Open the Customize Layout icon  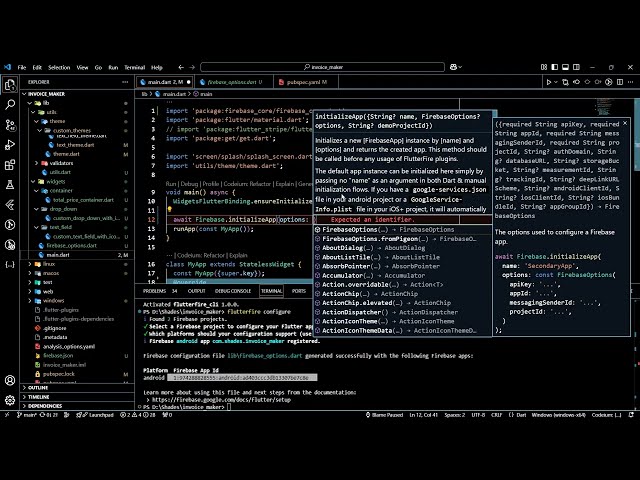tap(544, 67)
